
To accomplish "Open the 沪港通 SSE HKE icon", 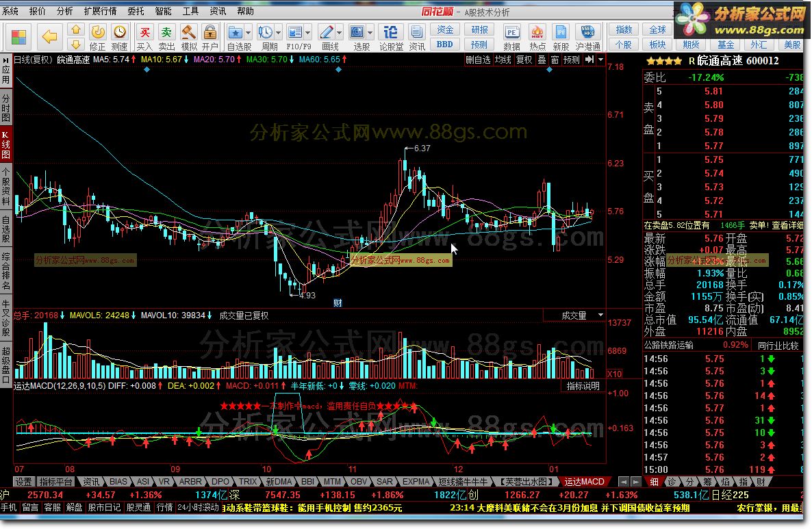I will (587, 37).
